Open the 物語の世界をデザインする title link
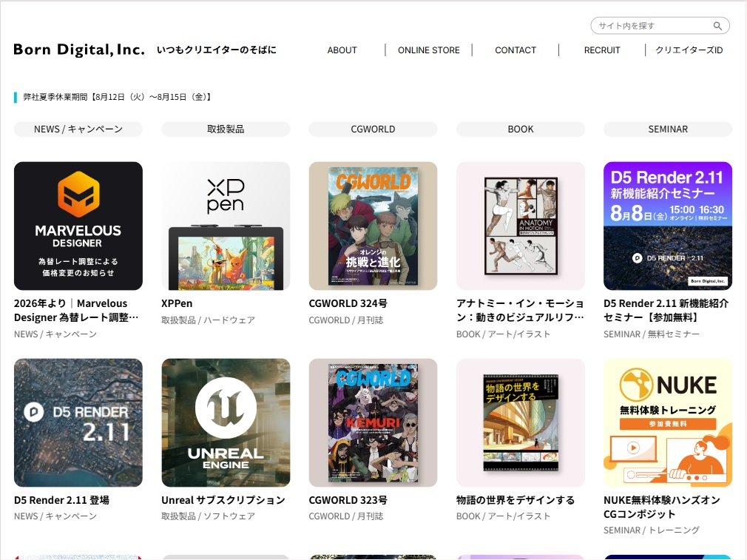 point(516,500)
